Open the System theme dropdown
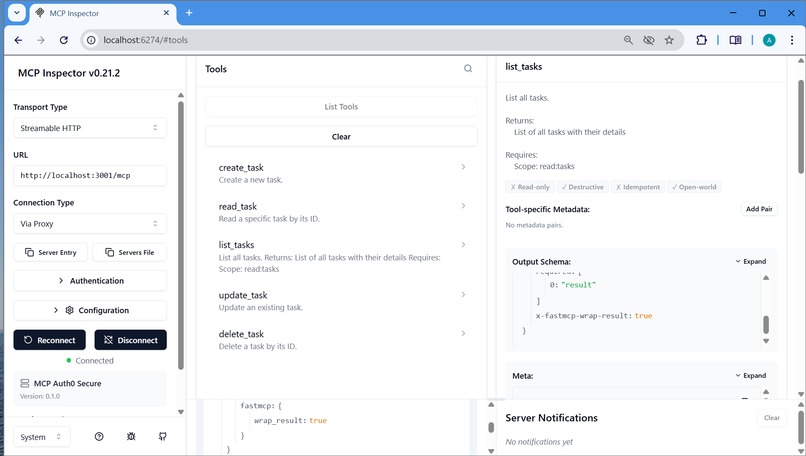Image resolution: width=806 pixels, height=456 pixels. 41,437
